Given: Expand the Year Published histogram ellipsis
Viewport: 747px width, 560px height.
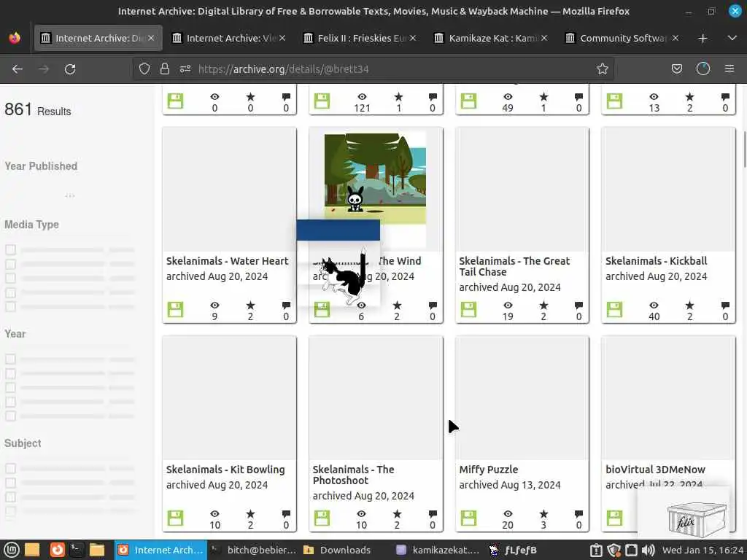Looking at the screenshot, I should pyautogui.click(x=70, y=195).
